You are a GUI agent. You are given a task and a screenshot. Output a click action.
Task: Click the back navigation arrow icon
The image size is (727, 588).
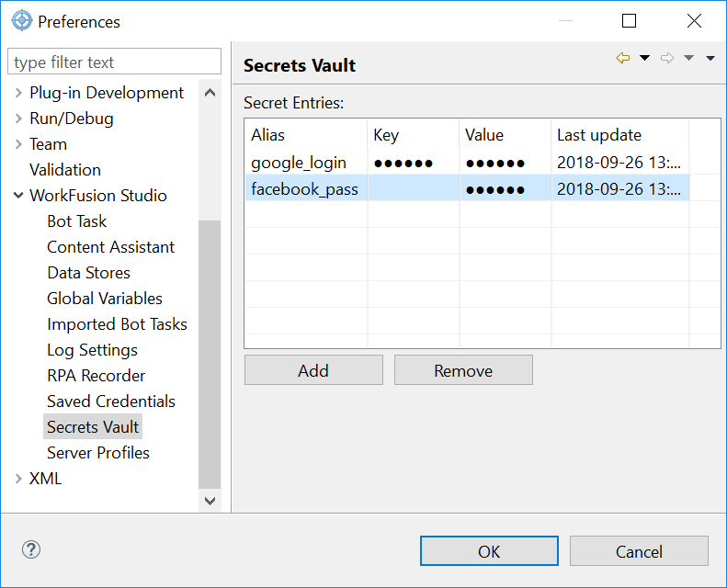[622, 58]
